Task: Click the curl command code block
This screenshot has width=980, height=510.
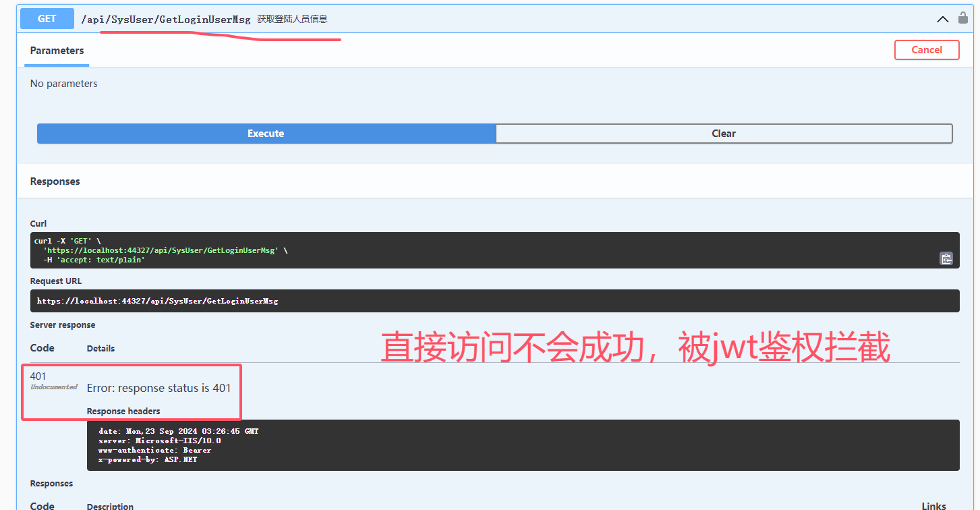Action: (495, 250)
